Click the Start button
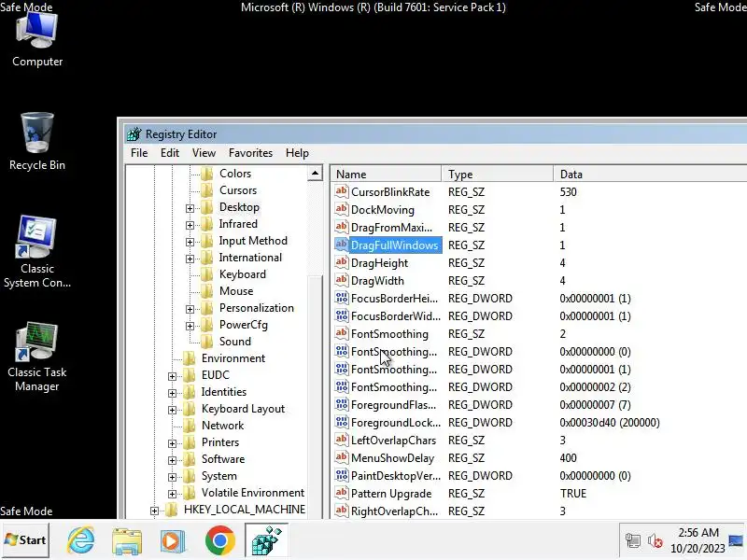This screenshot has height=560, width=747. (25, 540)
